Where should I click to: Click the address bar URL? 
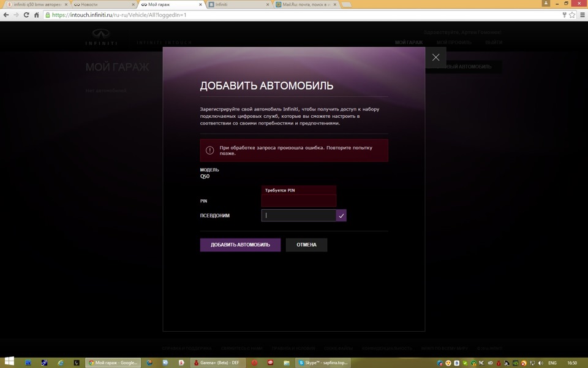coord(119,15)
